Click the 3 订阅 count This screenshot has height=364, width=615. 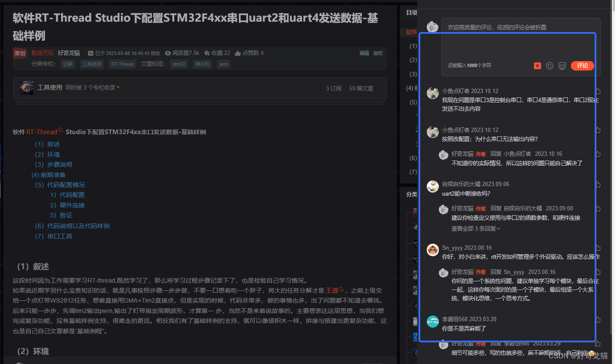[x=334, y=88]
